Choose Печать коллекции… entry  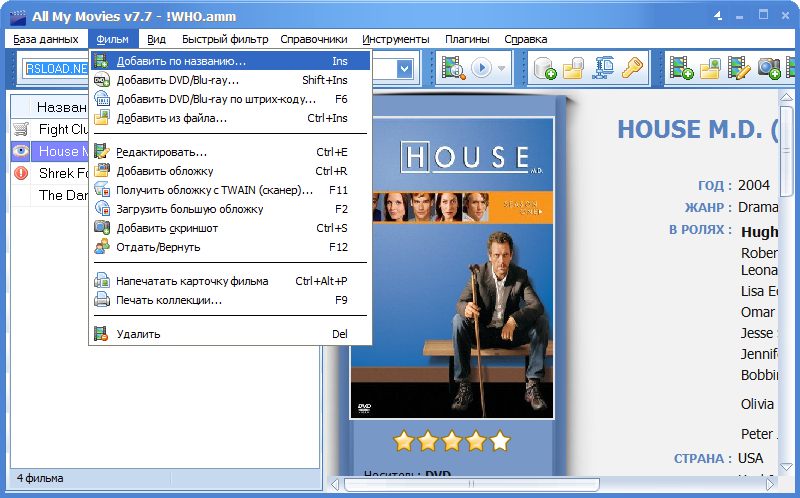(x=231, y=300)
